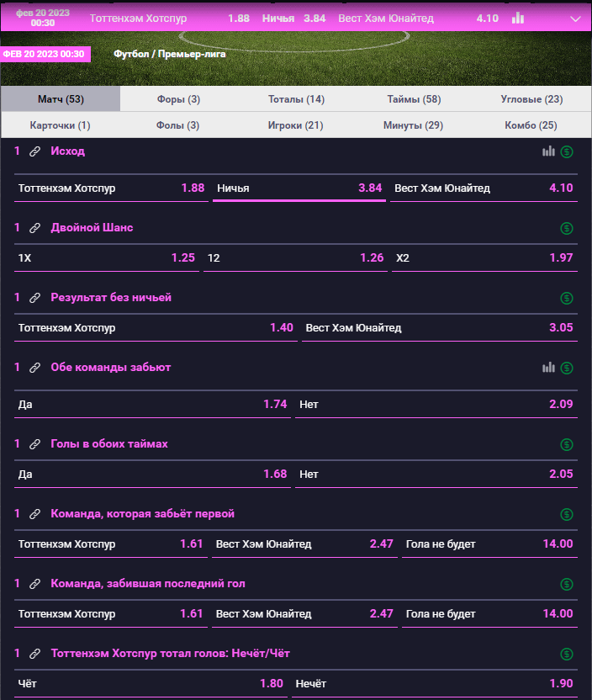Screen dimensions: 592x700
Task: Bet Тоттенхэм Хотспур 1.88 in Исход
Action: coord(111,188)
